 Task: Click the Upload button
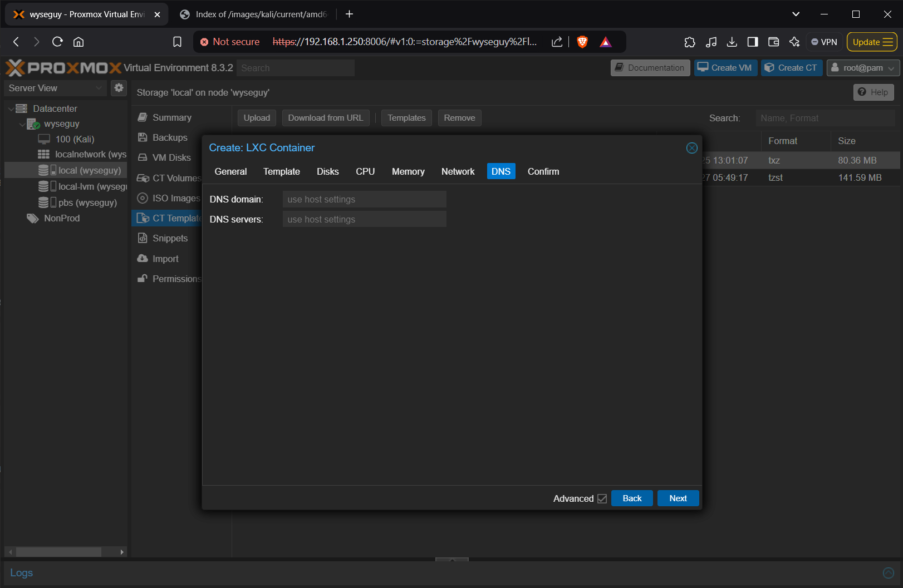257,118
